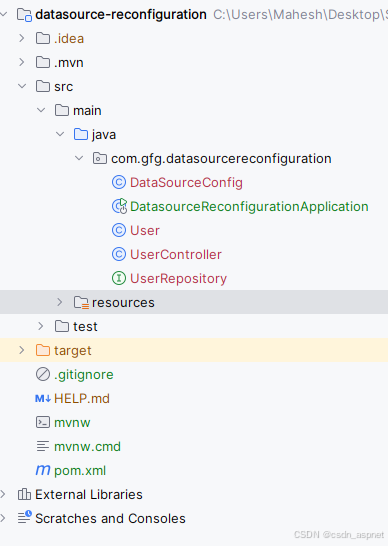
Task: Select the .mvn folder entry
Action: 69,63
